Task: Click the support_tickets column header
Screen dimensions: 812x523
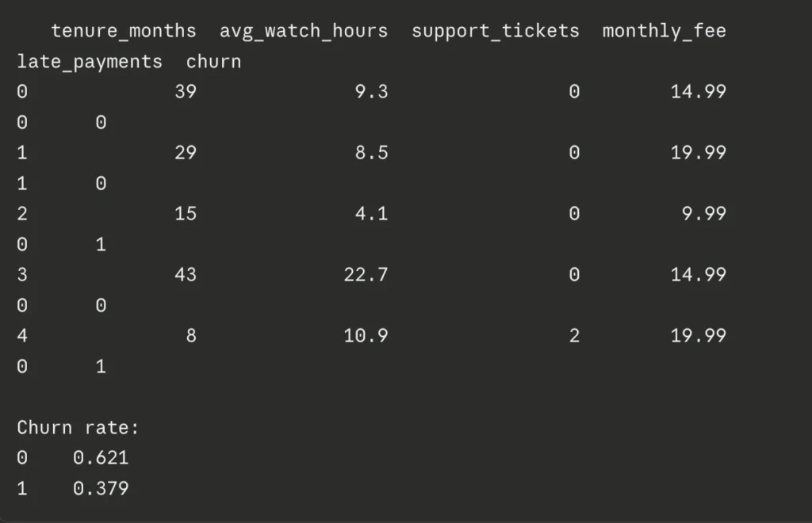Action: point(496,31)
